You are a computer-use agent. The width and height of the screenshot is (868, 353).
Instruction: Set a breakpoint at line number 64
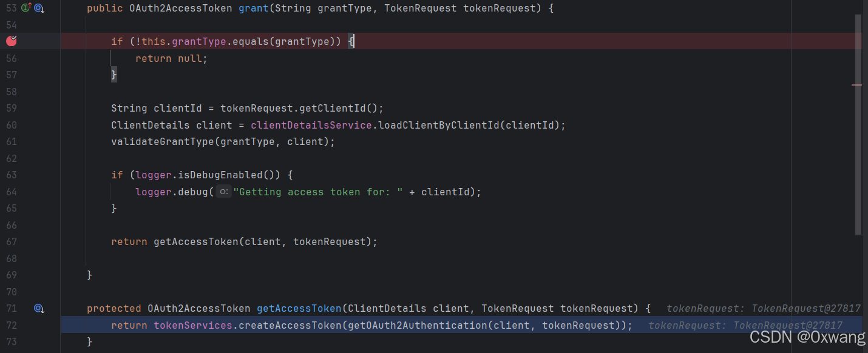pos(11,192)
